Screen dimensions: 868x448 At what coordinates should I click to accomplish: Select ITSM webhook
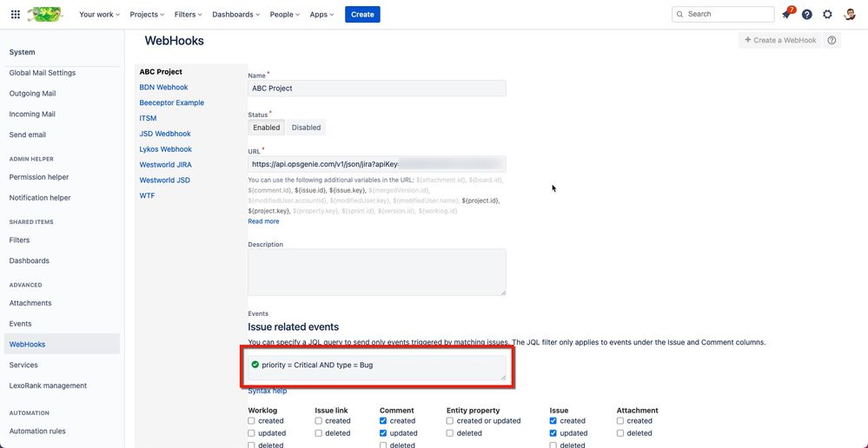(x=148, y=118)
